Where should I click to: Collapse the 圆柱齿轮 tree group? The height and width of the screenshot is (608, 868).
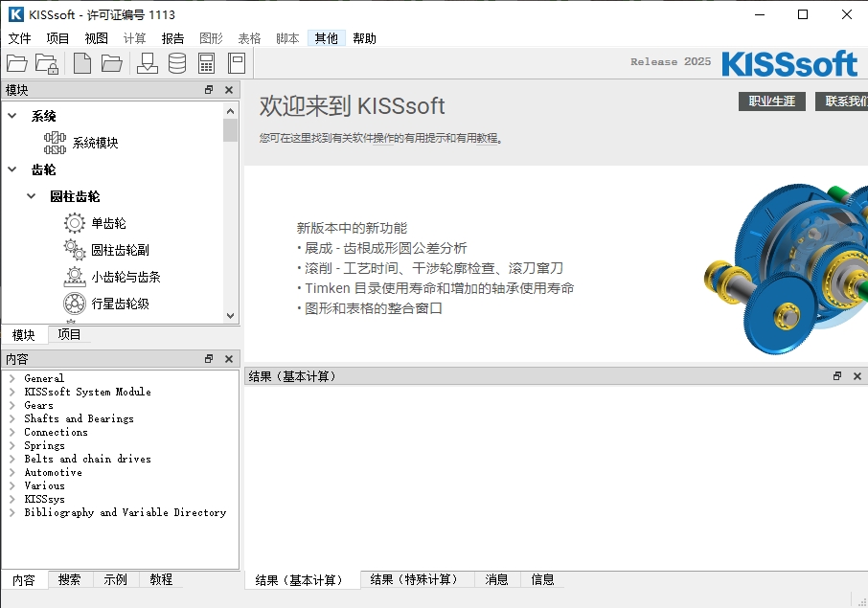(32, 196)
